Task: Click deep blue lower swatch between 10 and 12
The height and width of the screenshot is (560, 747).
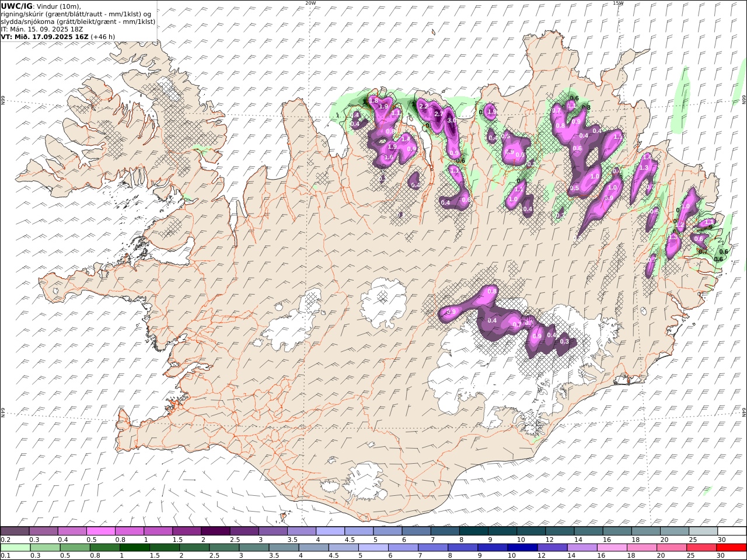Action: pos(522,548)
